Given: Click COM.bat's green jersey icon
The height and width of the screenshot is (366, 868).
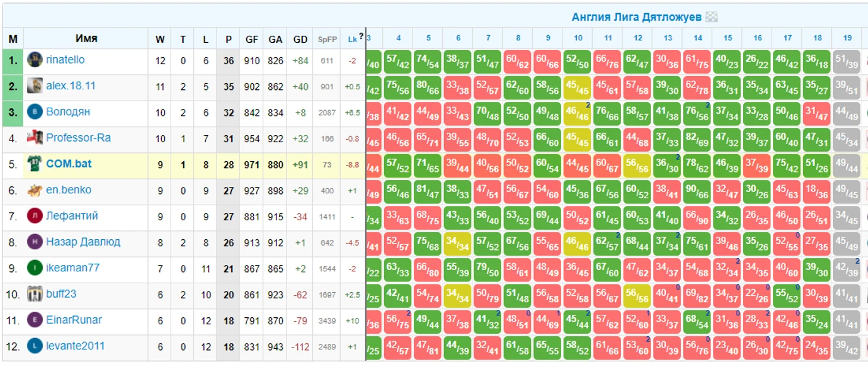Looking at the screenshot, I should coord(34,164).
